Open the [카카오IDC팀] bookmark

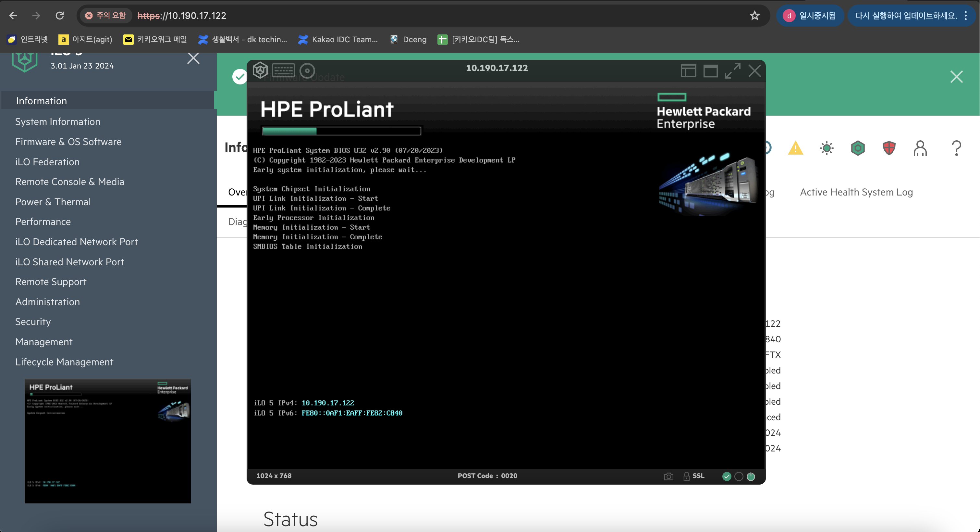coord(479,39)
